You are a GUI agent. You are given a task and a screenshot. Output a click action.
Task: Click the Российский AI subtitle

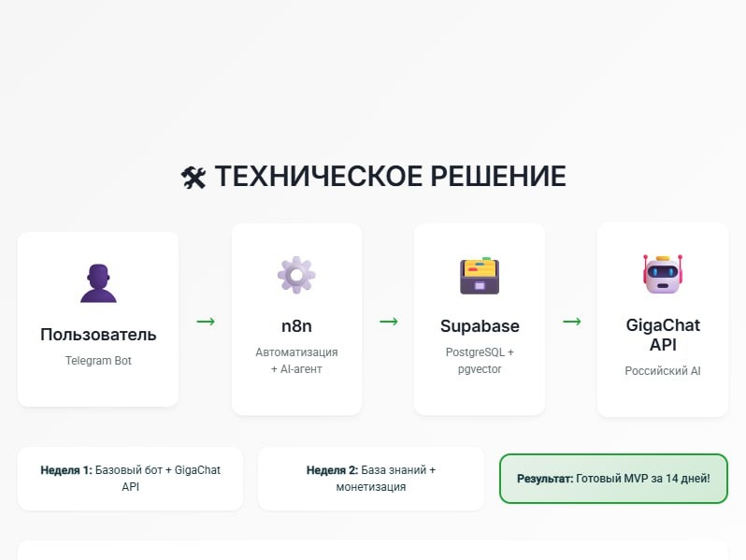click(x=663, y=370)
